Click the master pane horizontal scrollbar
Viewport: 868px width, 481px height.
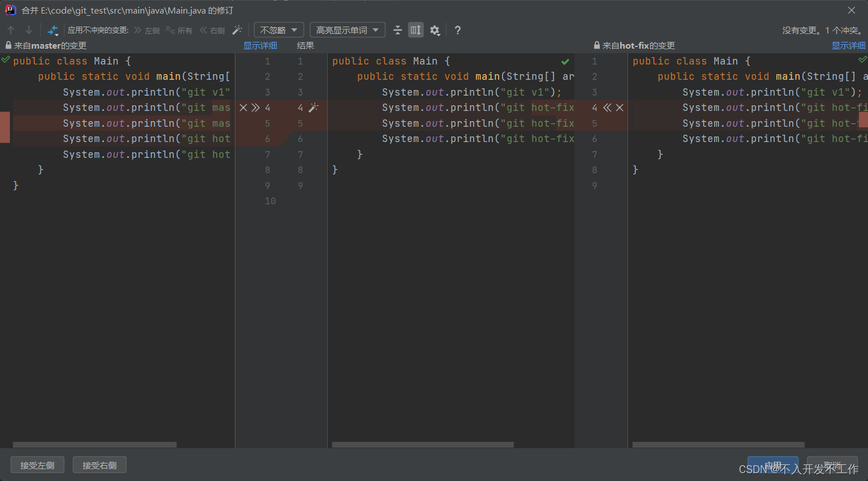coord(94,445)
